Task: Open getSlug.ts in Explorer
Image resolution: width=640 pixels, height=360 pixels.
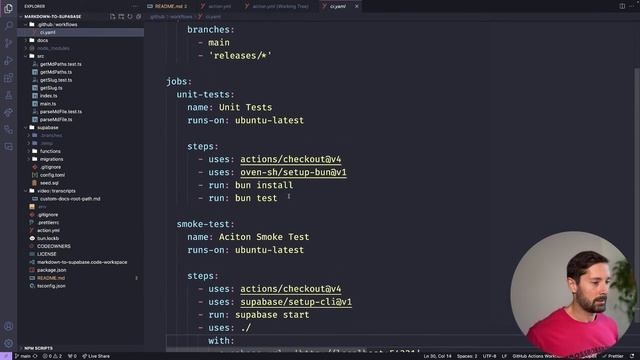Action: [51, 88]
